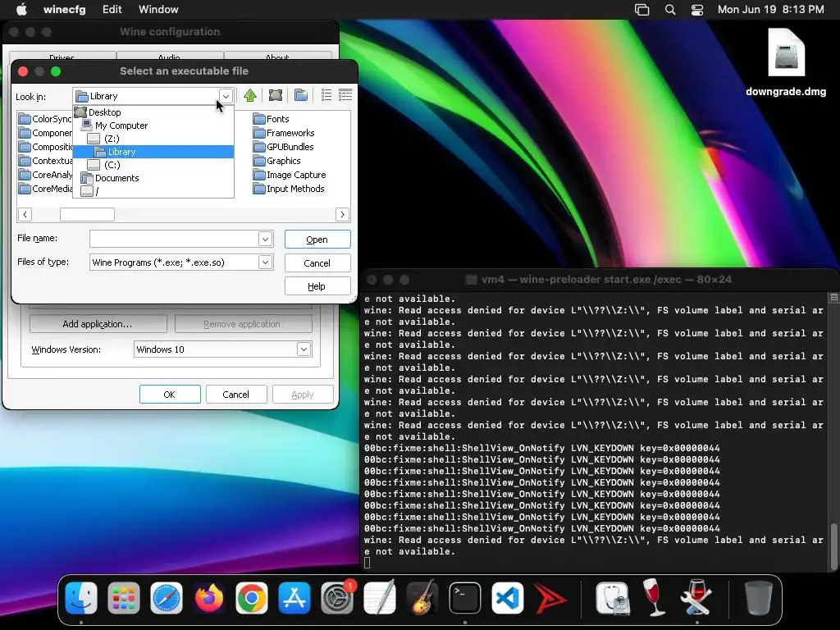The width and height of the screenshot is (840, 630).
Task: Open the Windows Version dropdown
Action: coord(304,349)
